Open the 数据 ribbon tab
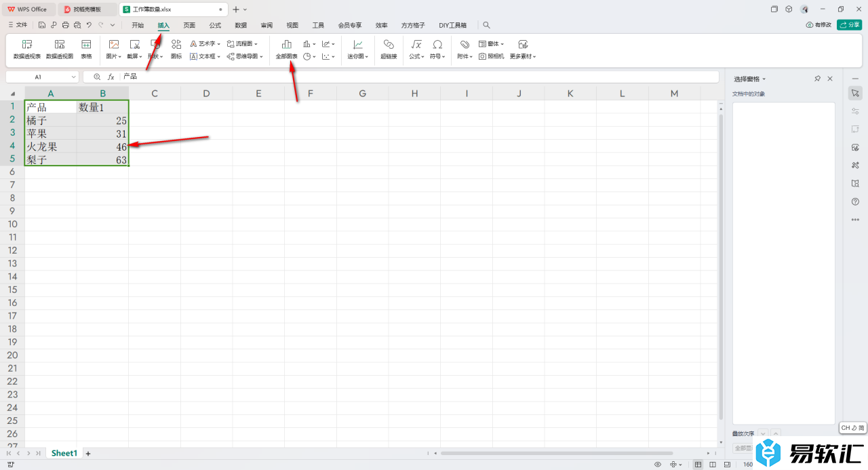868x470 pixels. pyautogui.click(x=241, y=25)
